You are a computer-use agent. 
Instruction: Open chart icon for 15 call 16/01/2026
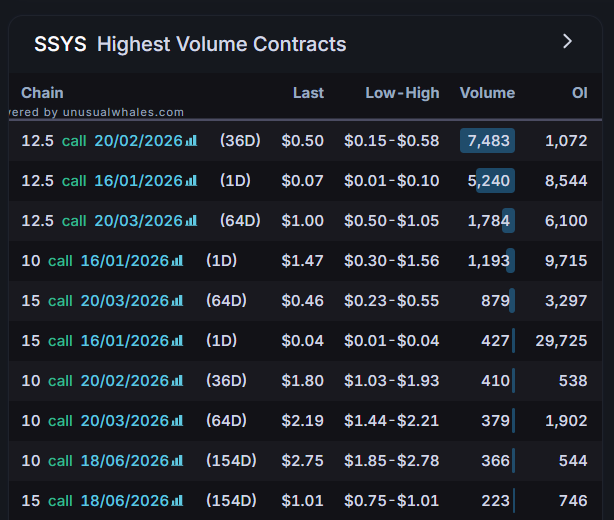[x=177, y=340]
